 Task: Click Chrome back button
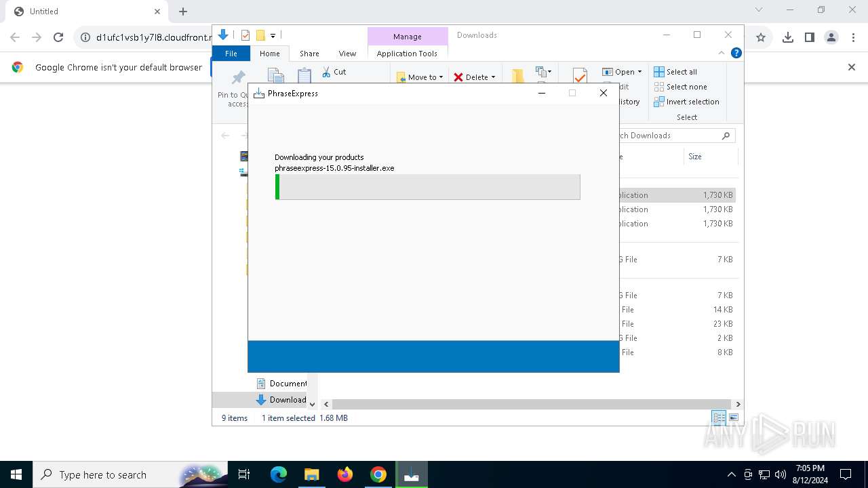coord(15,38)
